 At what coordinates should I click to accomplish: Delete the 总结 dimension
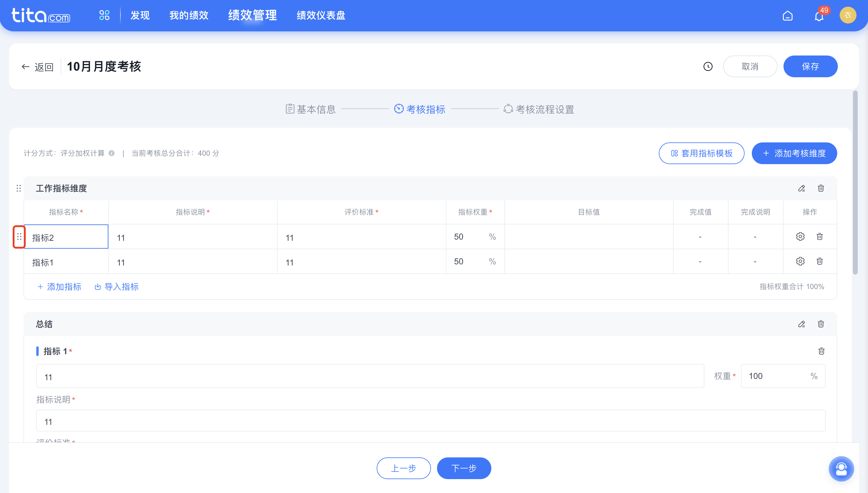821,324
